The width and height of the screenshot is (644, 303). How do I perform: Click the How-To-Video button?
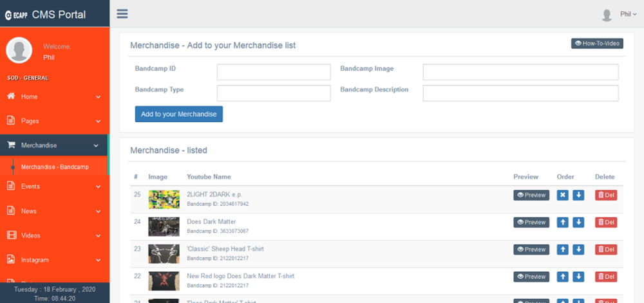coord(597,44)
